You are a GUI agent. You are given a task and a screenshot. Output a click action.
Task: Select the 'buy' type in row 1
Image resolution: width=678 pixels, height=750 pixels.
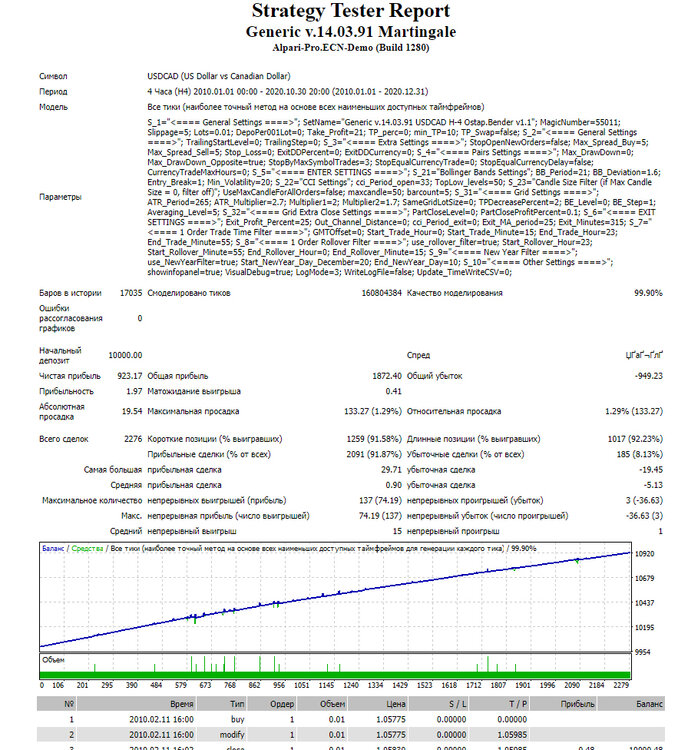point(237,719)
